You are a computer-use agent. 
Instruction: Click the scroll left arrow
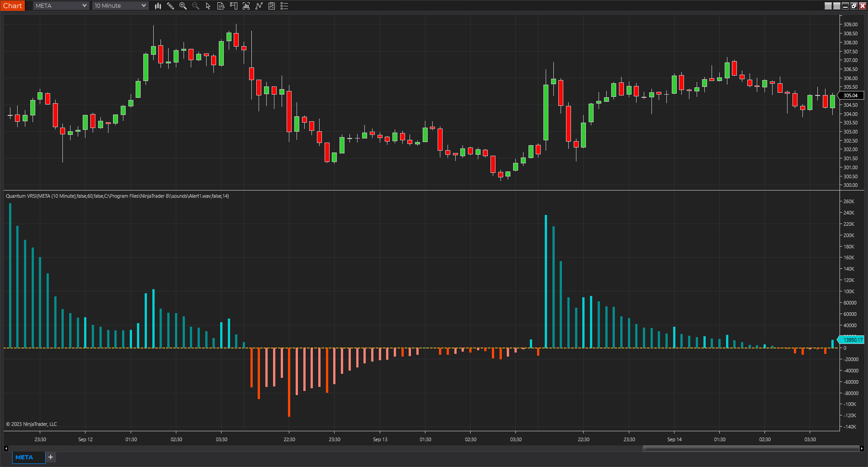6,448
